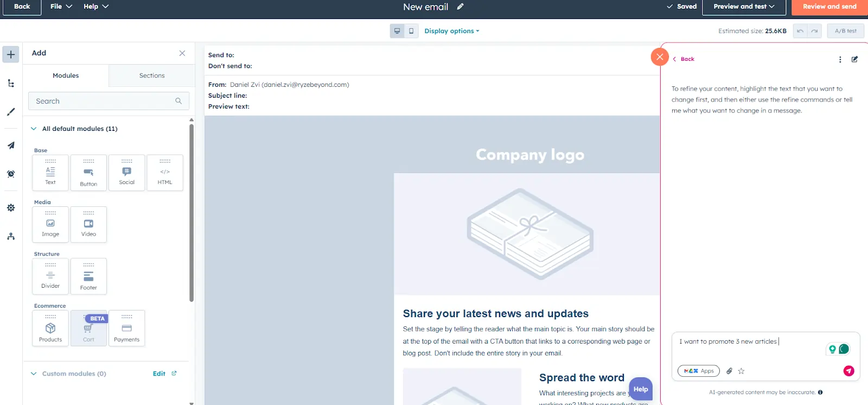This screenshot has height=405, width=868.
Task: Select the Video module
Action: click(x=88, y=224)
